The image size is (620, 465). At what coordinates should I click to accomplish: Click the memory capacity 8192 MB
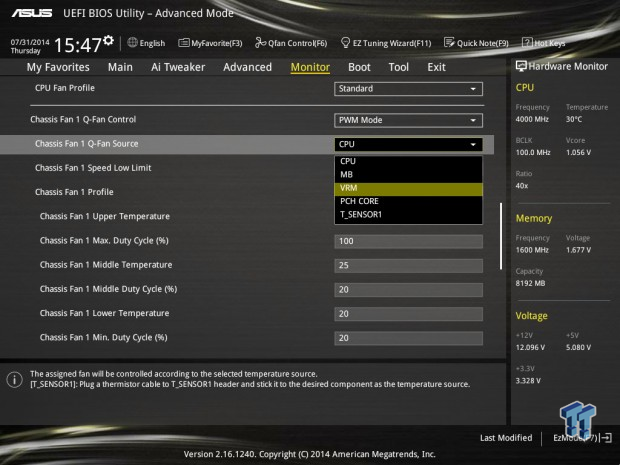coord(530,284)
